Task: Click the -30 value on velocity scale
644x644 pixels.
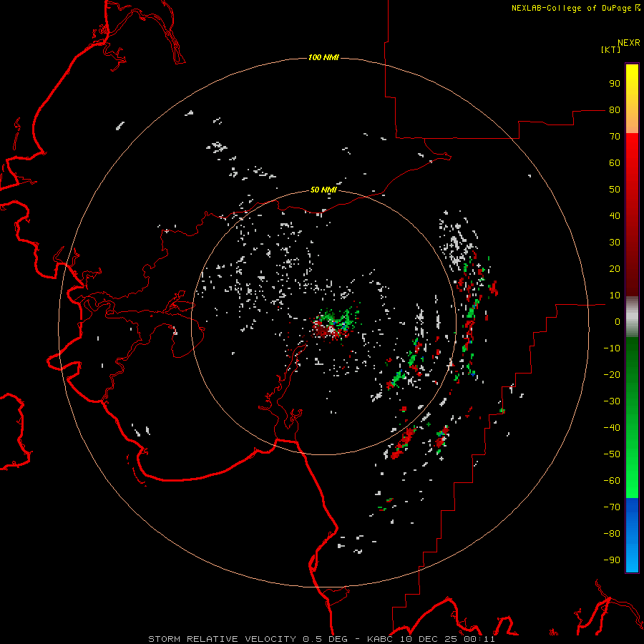Action: 612,401
